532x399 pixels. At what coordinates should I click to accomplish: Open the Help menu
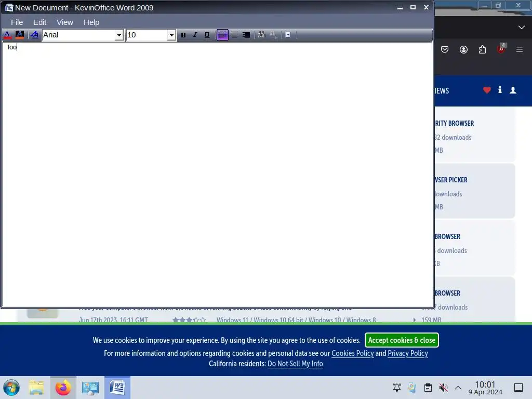pos(91,22)
